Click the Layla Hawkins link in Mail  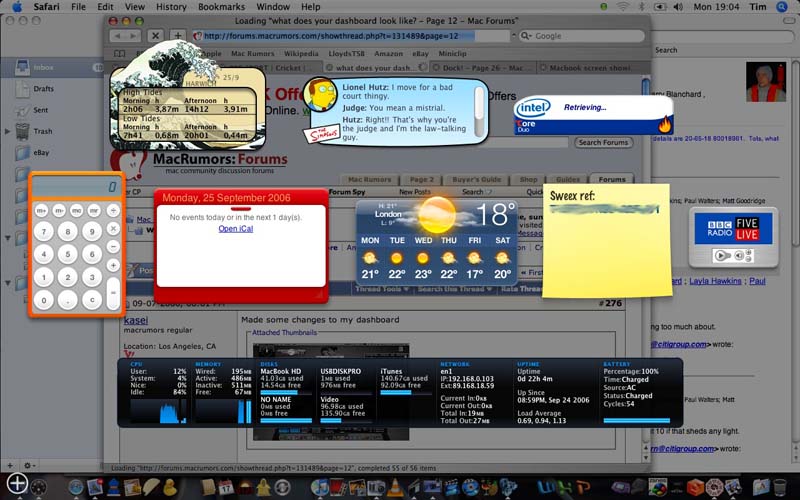pos(715,281)
